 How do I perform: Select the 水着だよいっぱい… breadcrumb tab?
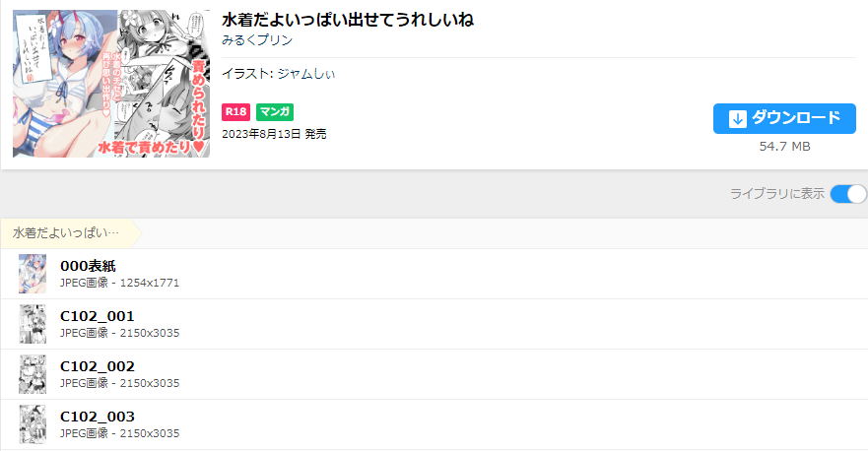tap(67, 233)
